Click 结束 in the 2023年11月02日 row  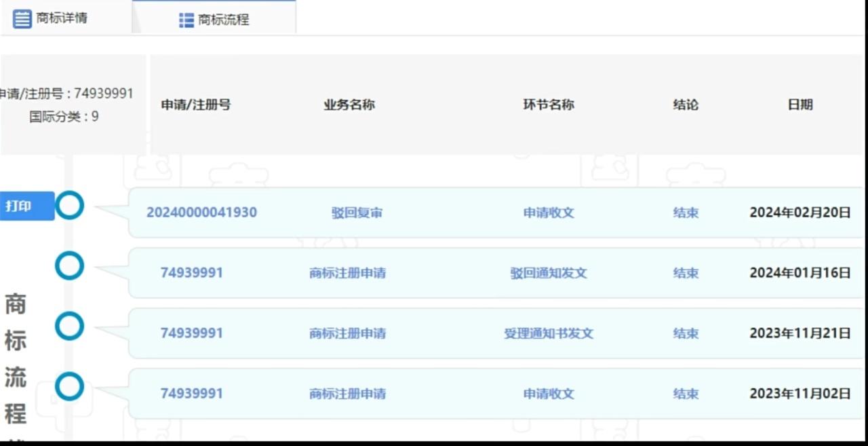(686, 394)
